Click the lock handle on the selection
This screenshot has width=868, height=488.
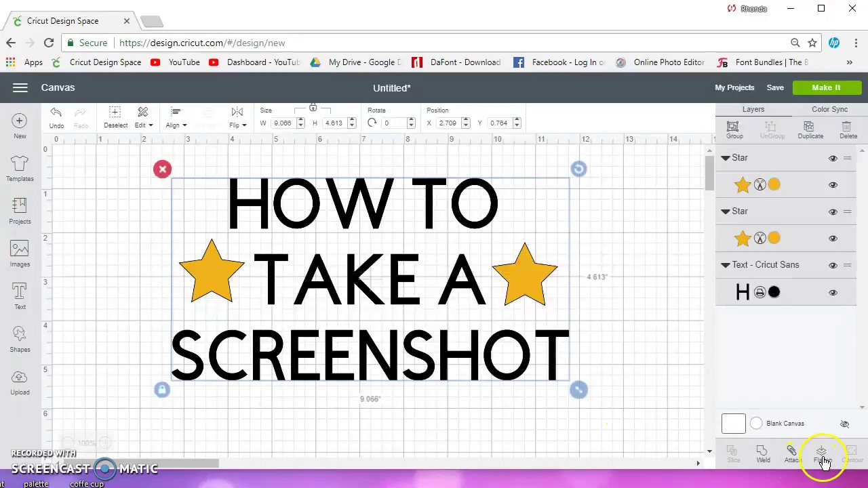click(161, 390)
